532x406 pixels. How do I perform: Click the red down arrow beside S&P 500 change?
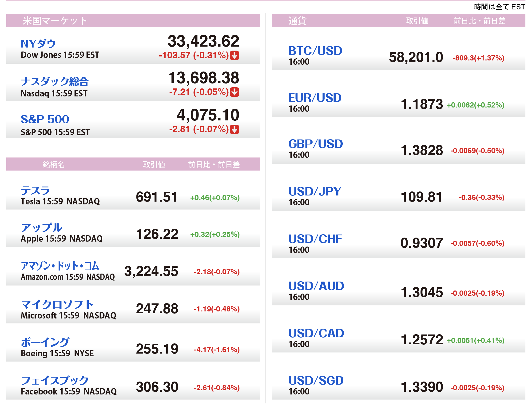click(234, 129)
